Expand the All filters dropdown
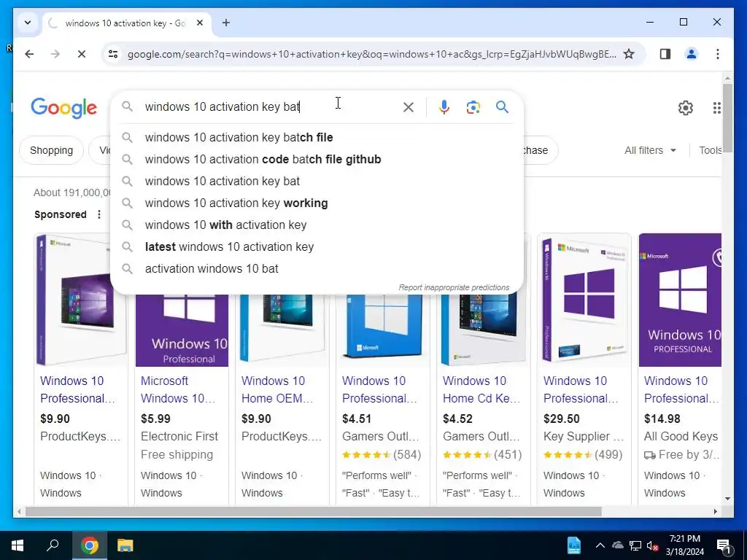This screenshot has width=747, height=560. (x=650, y=150)
